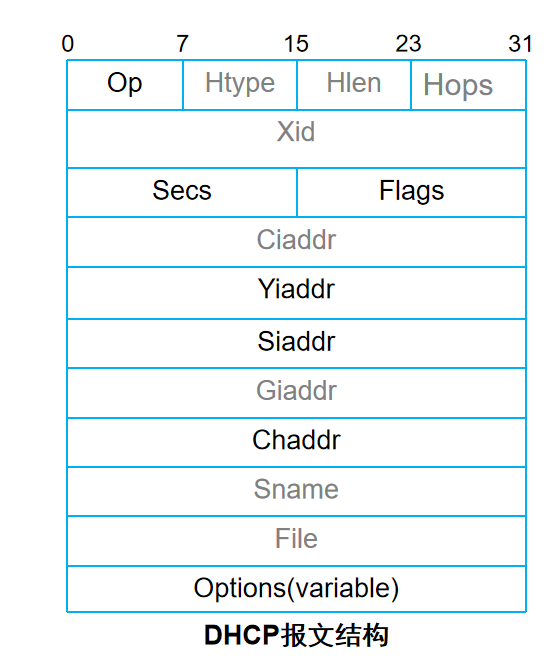The width and height of the screenshot is (551, 666).
Task: Click bit position label 15
Action: tap(296, 44)
